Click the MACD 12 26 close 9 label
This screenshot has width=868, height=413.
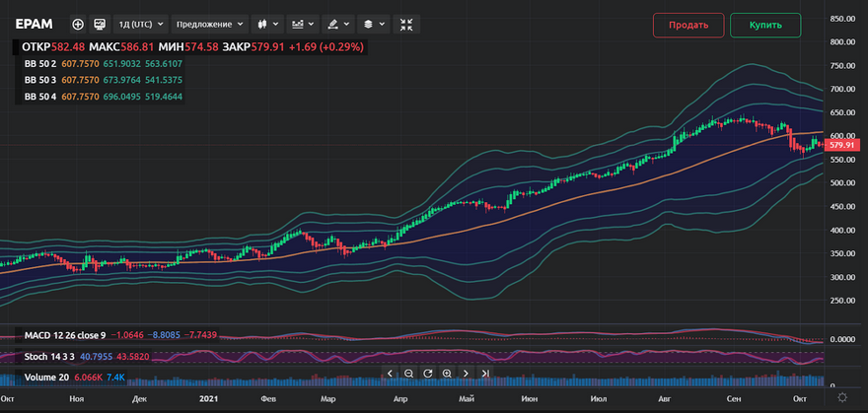[x=65, y=335]
